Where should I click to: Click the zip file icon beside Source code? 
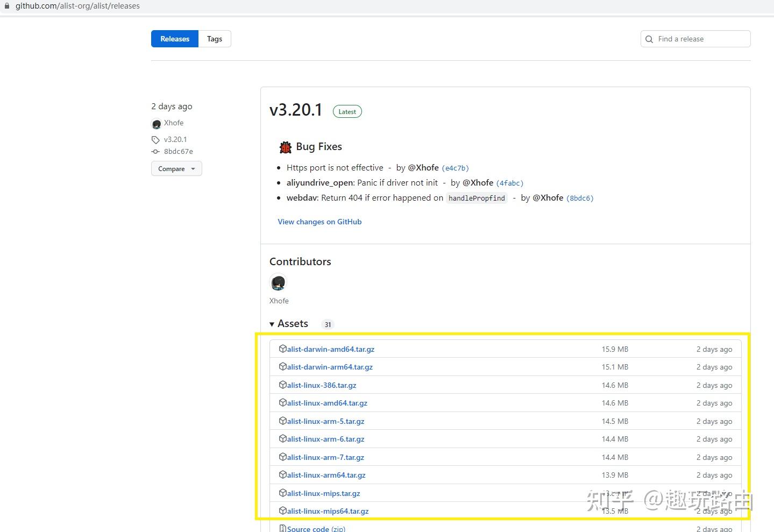click(283, 529)
